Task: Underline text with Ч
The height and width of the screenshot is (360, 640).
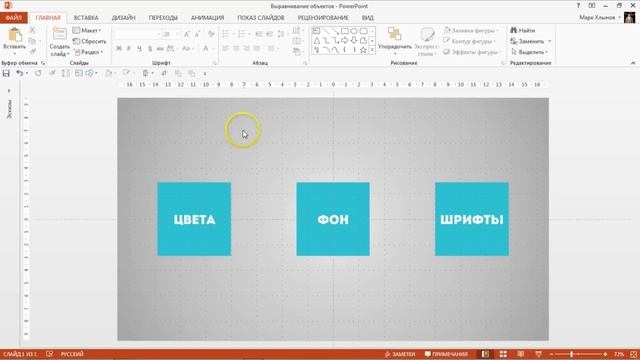Action: click(x=139, y=49)
